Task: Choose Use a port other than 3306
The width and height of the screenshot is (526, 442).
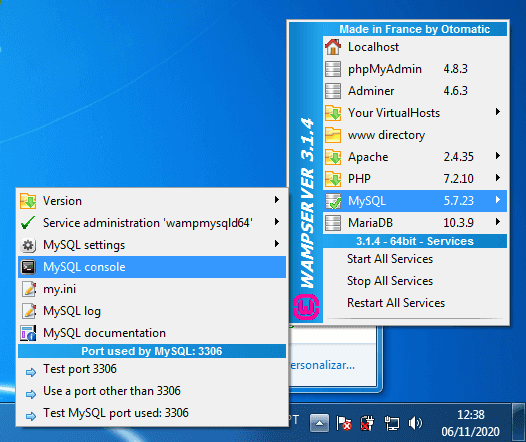Action: pos(152,391)
